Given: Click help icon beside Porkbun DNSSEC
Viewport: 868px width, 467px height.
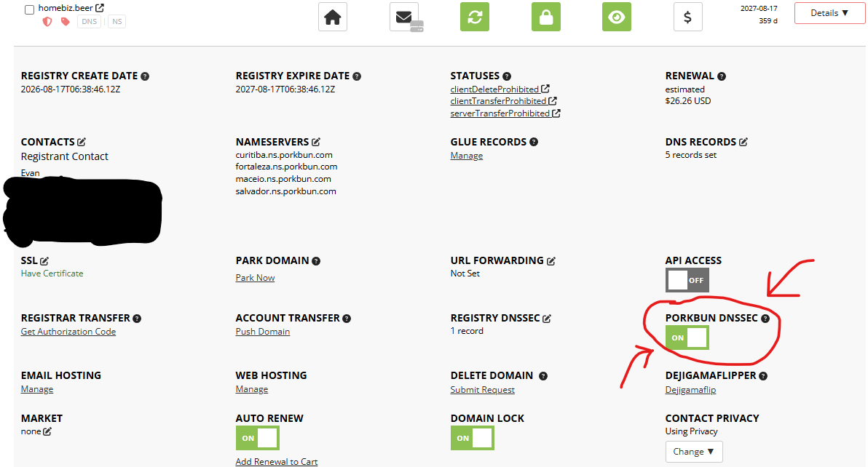Looking at the screenshot, I should coord(765,319).
